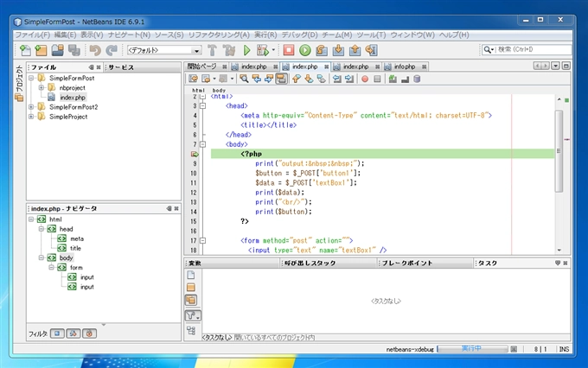Switch to the 開始ページ tab
Viewport: 588px width, 368px height.
point(201,67)
